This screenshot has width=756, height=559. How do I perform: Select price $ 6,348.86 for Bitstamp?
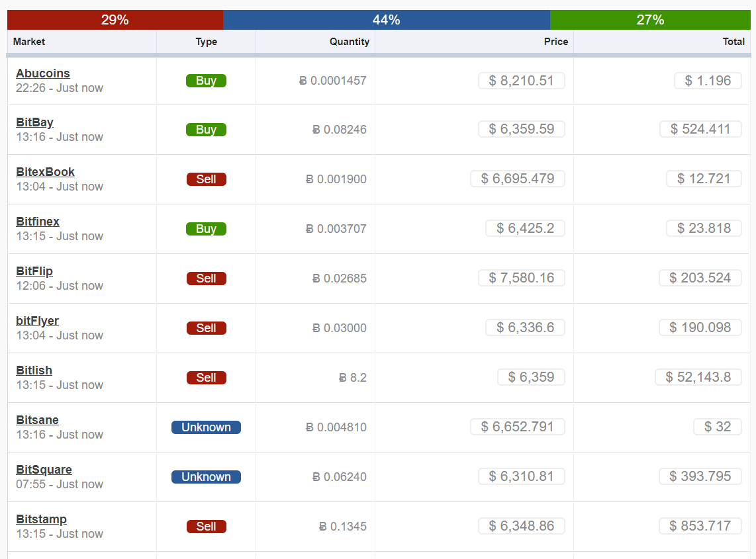tap(521, 526)
